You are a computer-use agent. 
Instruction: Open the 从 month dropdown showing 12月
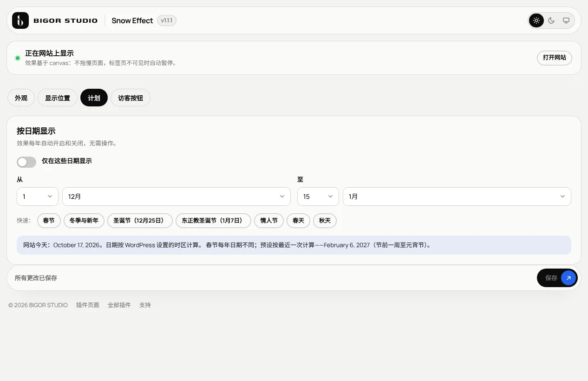176,197
